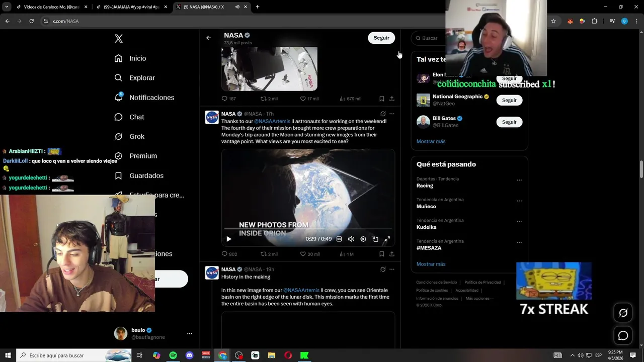Toggle video captions (CC)

339,239
